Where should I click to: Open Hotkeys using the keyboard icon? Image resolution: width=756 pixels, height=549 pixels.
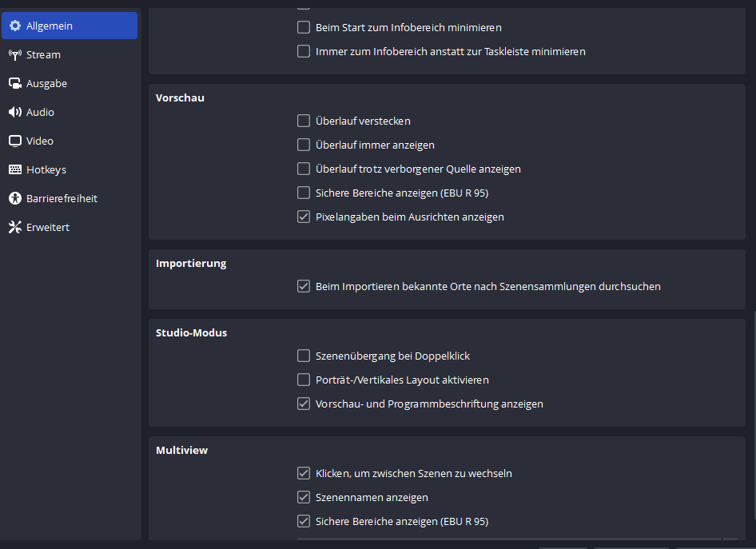pos(15,170)
